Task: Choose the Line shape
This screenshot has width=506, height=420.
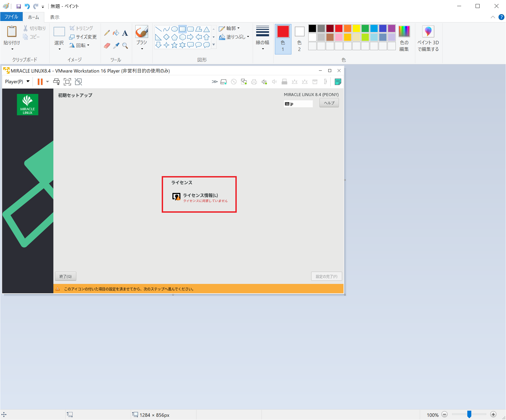Action: (x=158, y=29)
